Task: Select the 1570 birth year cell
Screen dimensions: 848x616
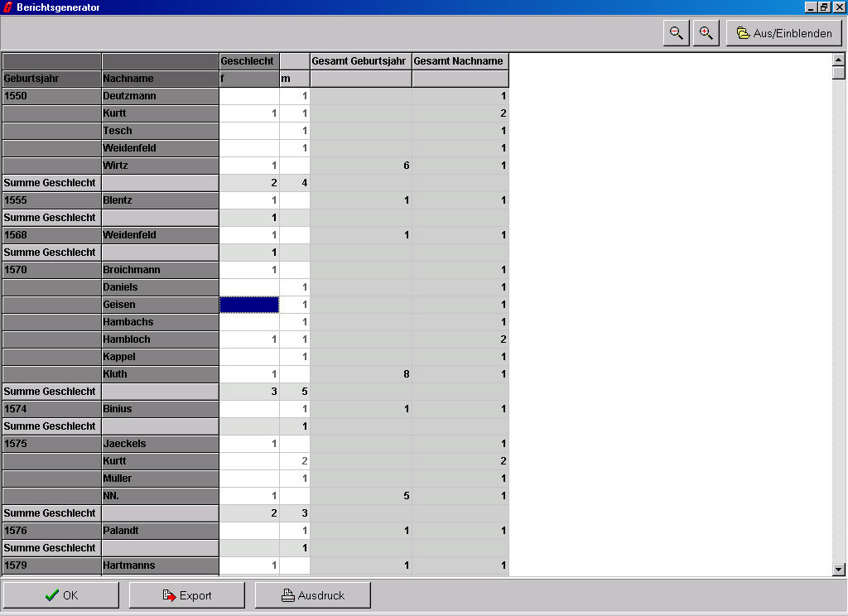Action: point(51,270)
